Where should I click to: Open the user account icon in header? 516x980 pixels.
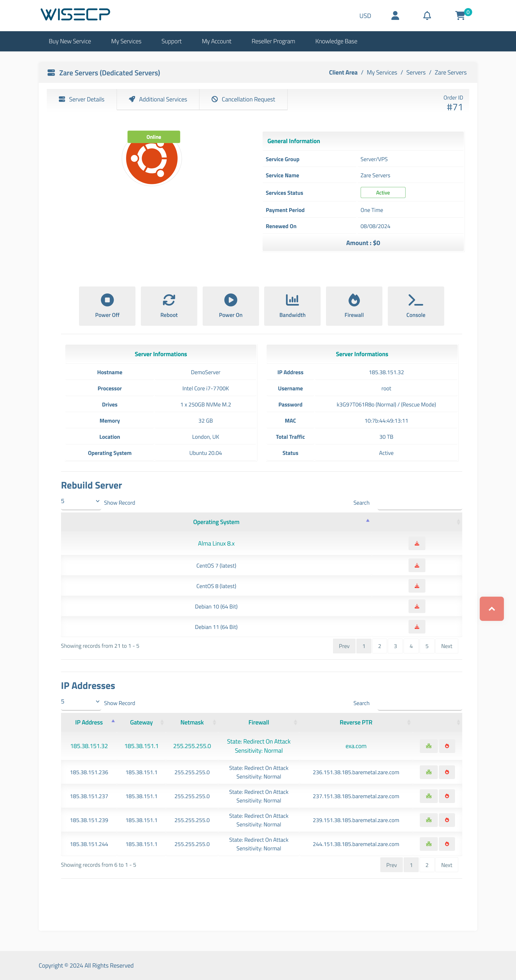395,16
